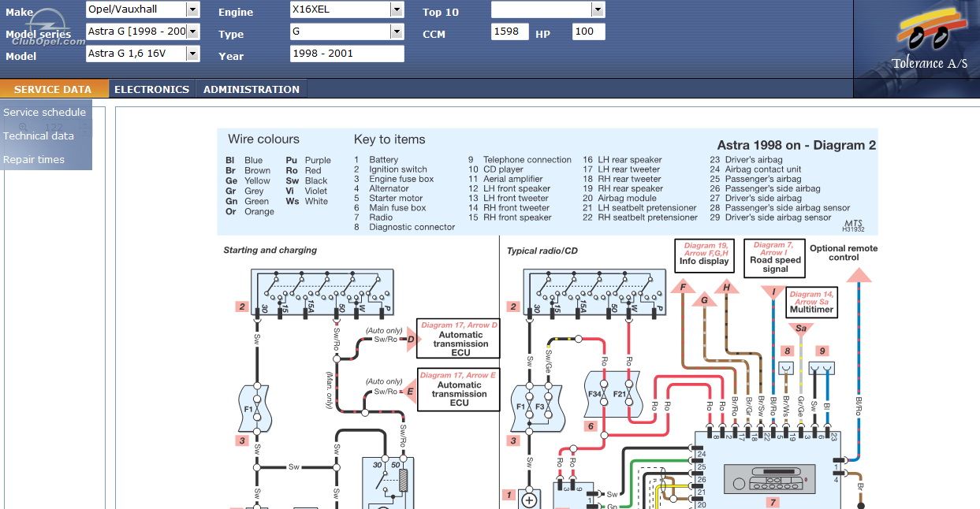Click key item 'Ignition switch'
The height and width of the screenshot is (509, 980).
(x=398, y=169)
